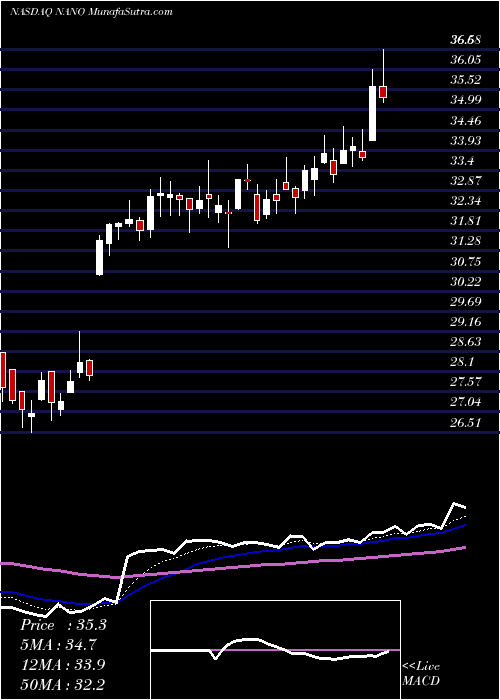Select the 33.93 price axis label
The height and width of the screenshot is (700, 500).
point(465,141)
